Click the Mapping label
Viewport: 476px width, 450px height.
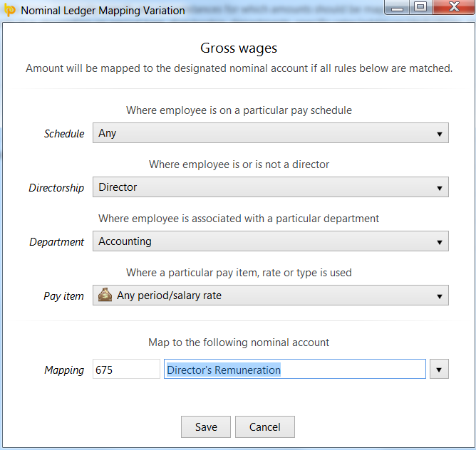[x=64, y=370]
